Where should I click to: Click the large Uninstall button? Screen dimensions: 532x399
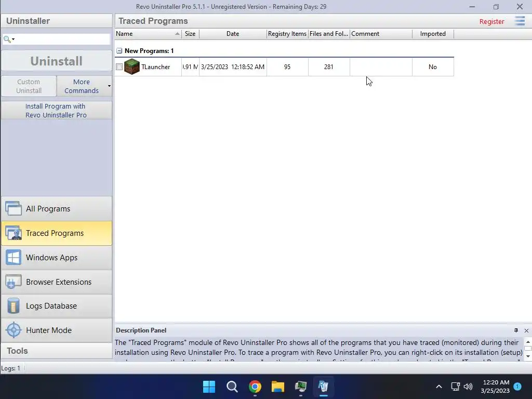[x=57, y=61]
